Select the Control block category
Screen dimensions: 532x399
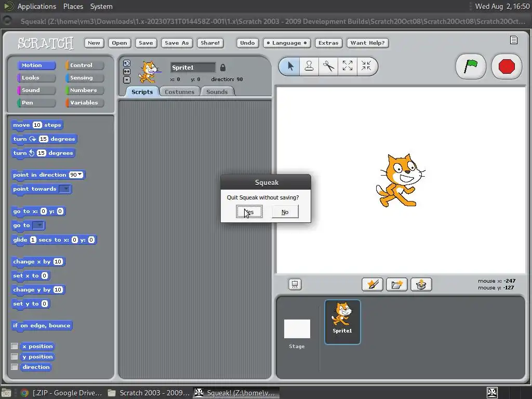pos(85,65)
